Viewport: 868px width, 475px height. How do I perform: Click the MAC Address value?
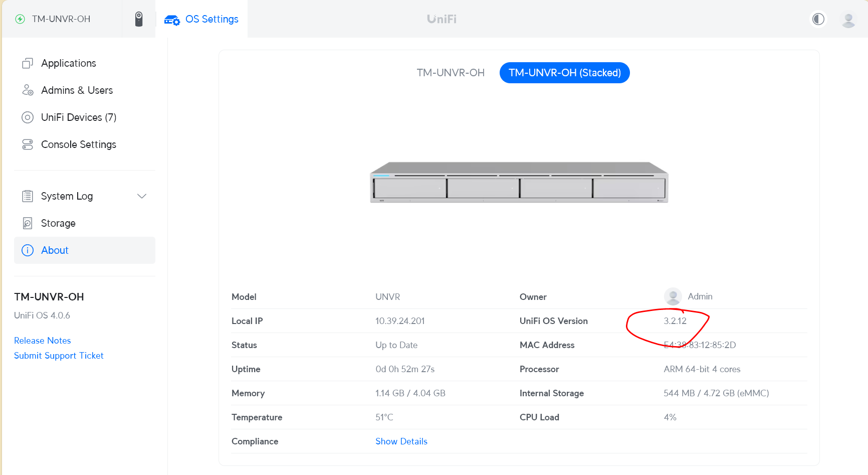point(700,345)
